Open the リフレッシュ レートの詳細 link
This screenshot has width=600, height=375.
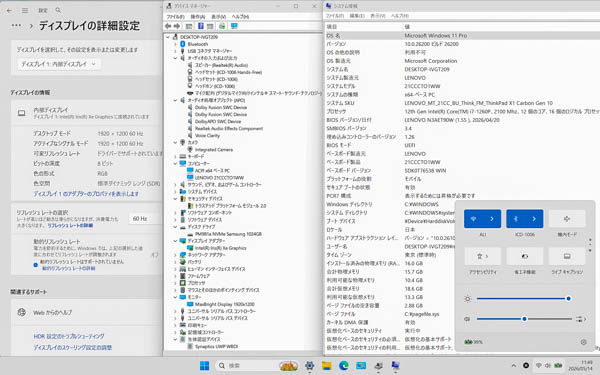(70, 226)
